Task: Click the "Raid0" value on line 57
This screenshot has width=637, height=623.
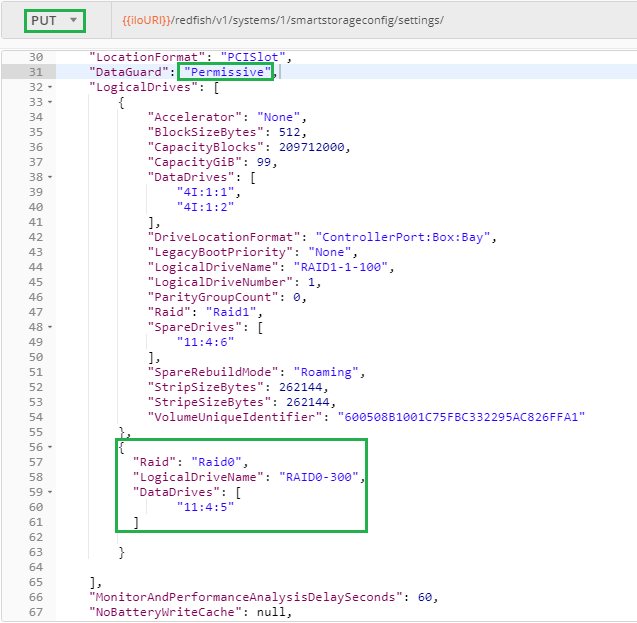Action: click(217, 463)
